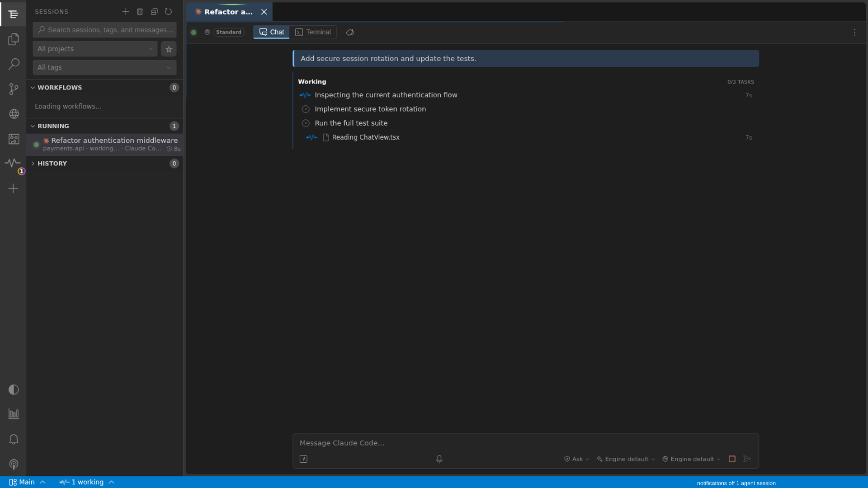Switch to the Terminal tab
Viewport: 868px width, 488px height.
tap(313, 32)
